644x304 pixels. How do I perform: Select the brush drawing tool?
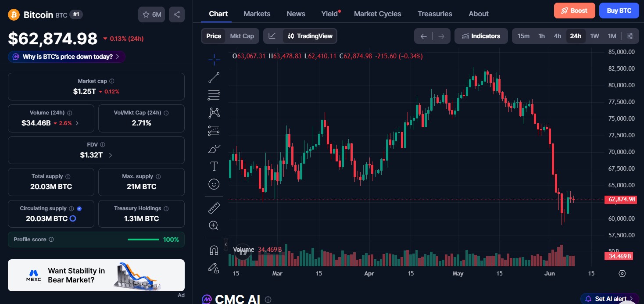tap(214, 149)
